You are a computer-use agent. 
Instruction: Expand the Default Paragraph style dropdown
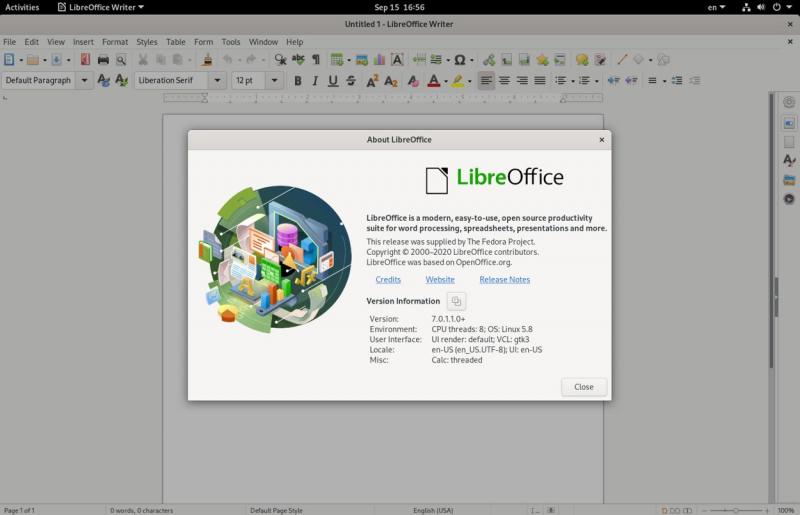point(84,81)
